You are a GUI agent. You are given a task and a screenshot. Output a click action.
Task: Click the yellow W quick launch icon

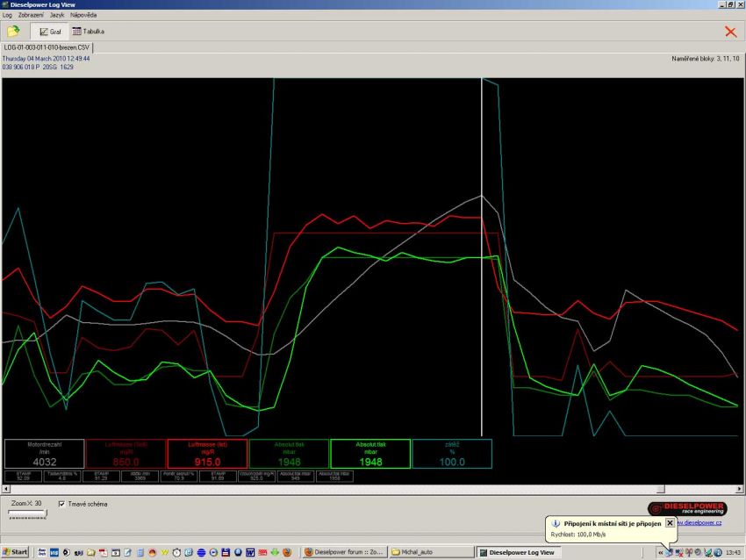point(165,552)
